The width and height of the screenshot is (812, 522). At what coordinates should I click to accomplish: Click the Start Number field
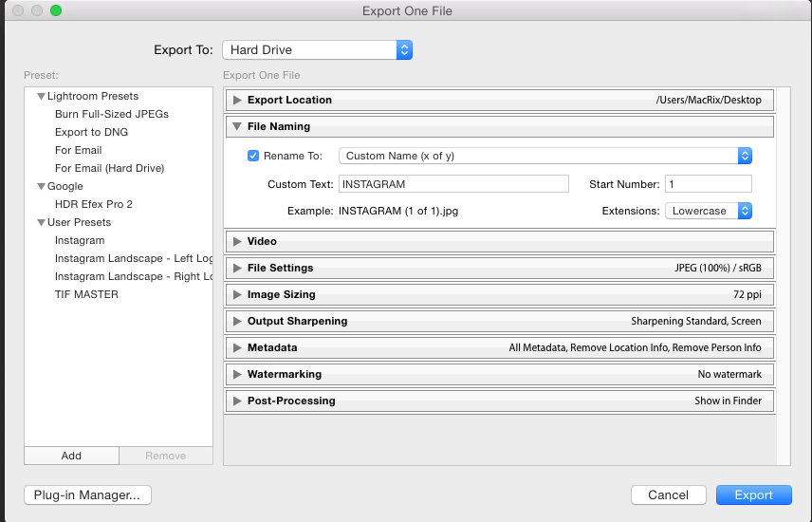709,184
